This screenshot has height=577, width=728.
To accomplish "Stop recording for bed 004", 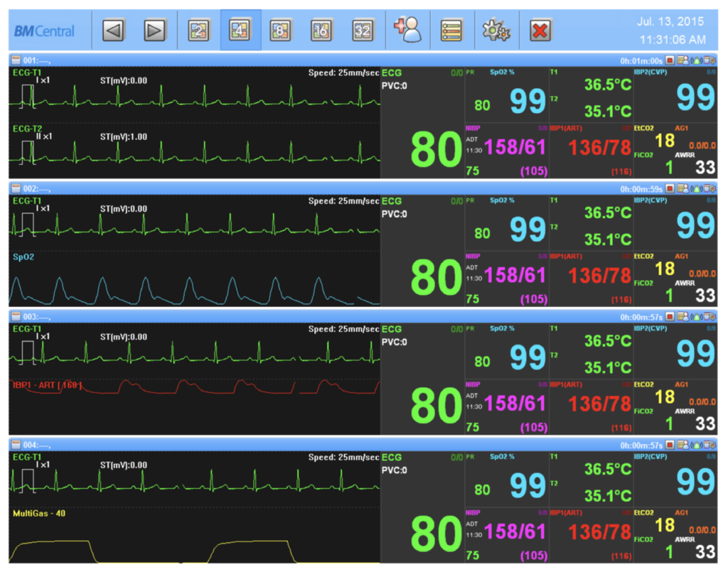I will (x=670, y=445).
